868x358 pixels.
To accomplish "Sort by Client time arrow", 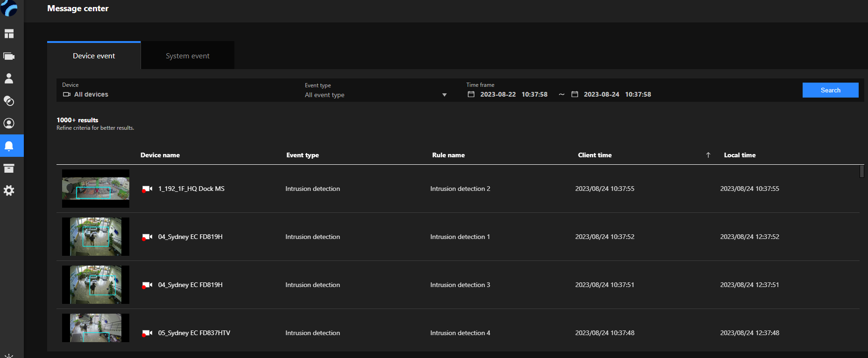I will click(x=708, y=155).
